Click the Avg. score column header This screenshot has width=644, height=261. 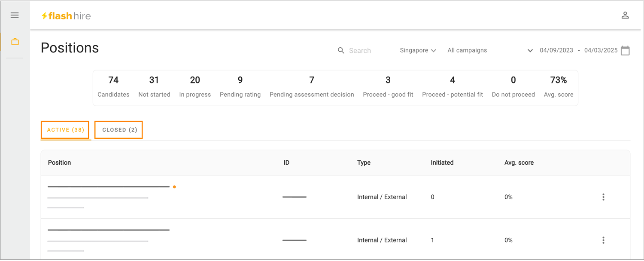tap(519, 163)
